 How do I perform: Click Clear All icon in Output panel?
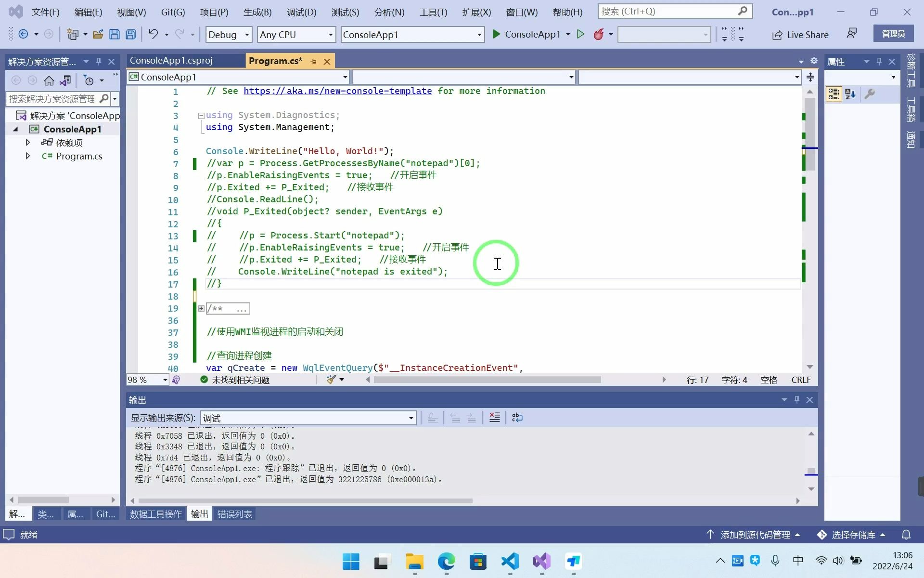click(494, 418)
